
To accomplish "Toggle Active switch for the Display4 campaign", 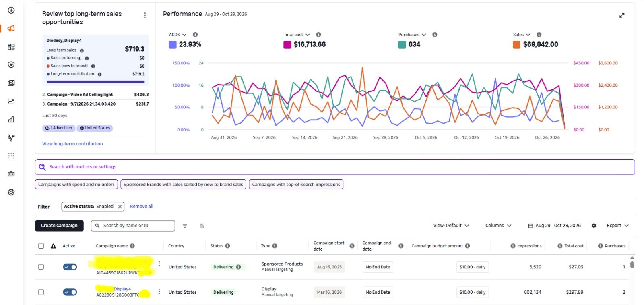I will [70, 292].
